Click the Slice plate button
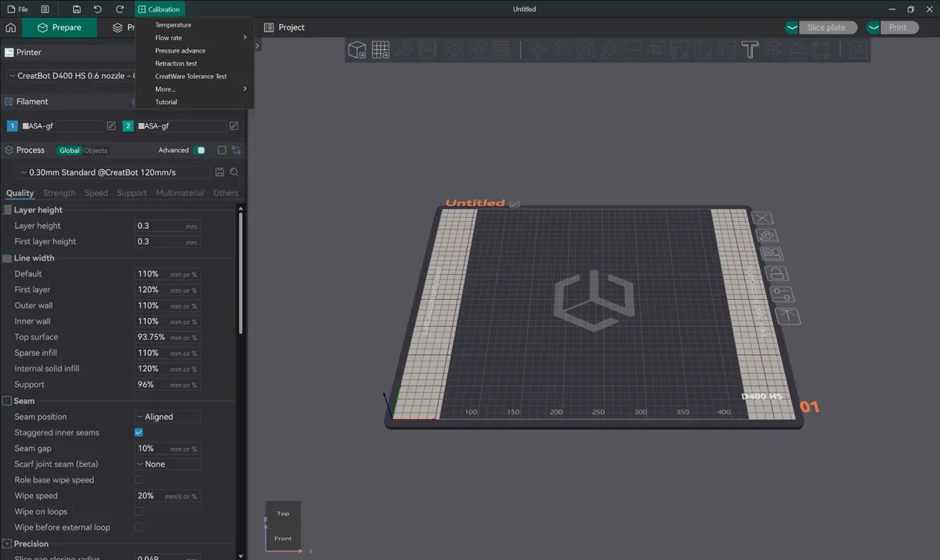Viewport: 940px width, 560px height. [x=827, y=27]
